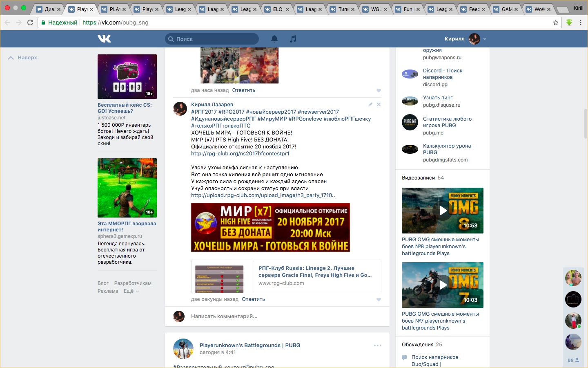
Task: Open the author name Кирилл Лазарев
Action: [212, 104]
